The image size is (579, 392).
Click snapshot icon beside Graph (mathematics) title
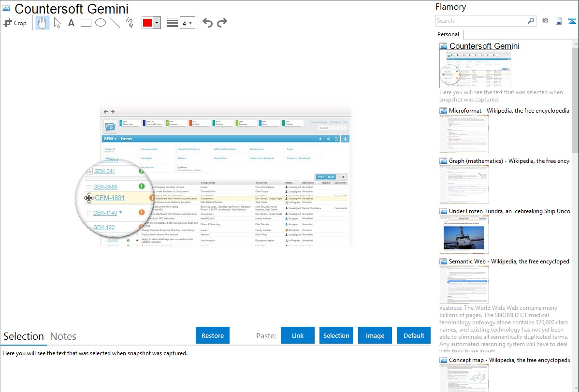443,161
